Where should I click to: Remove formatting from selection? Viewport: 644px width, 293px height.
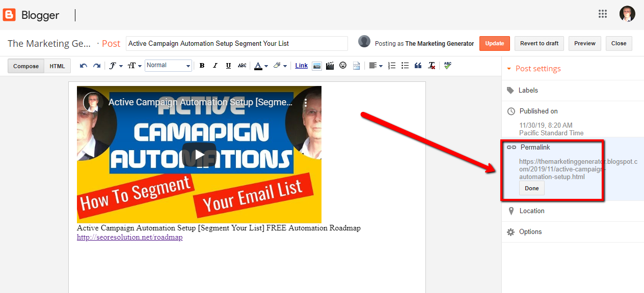[432, 66]
